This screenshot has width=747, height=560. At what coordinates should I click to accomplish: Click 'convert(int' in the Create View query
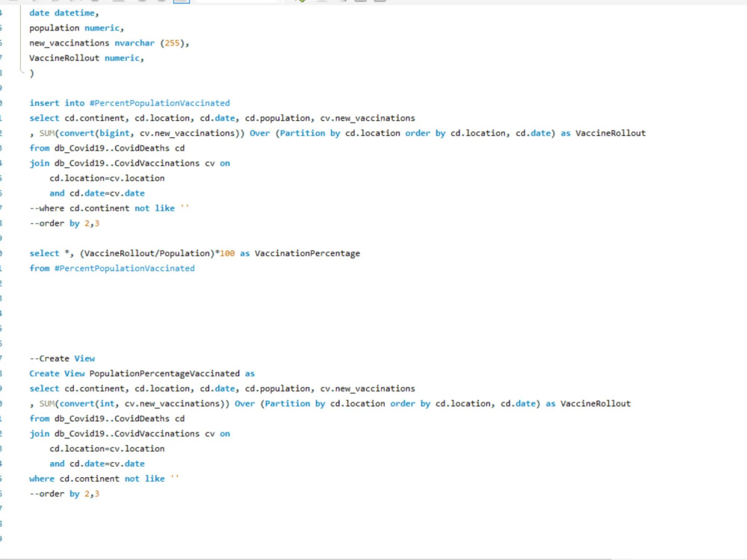point(87,404)
